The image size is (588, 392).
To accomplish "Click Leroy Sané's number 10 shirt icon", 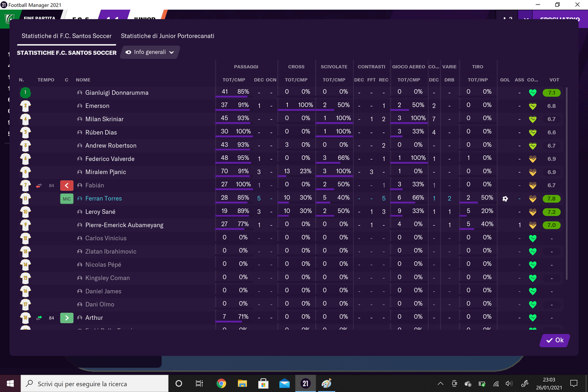I will click(x=25, y=211).
